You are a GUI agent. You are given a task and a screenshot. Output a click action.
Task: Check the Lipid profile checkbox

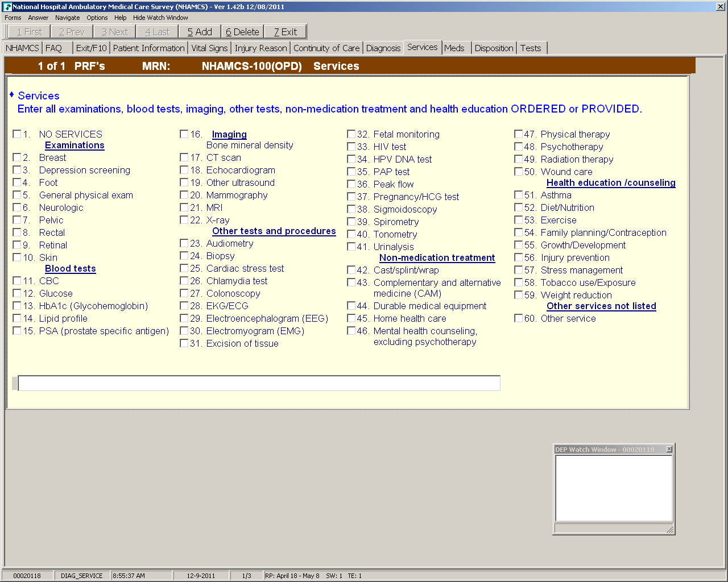coord(17,318)
